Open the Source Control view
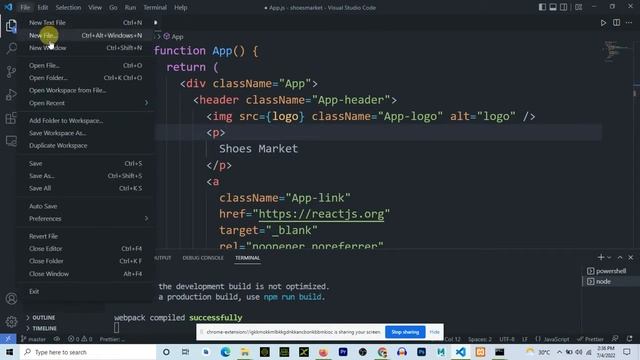The height and width of the screenshot is (360, 640). [11, 72]
